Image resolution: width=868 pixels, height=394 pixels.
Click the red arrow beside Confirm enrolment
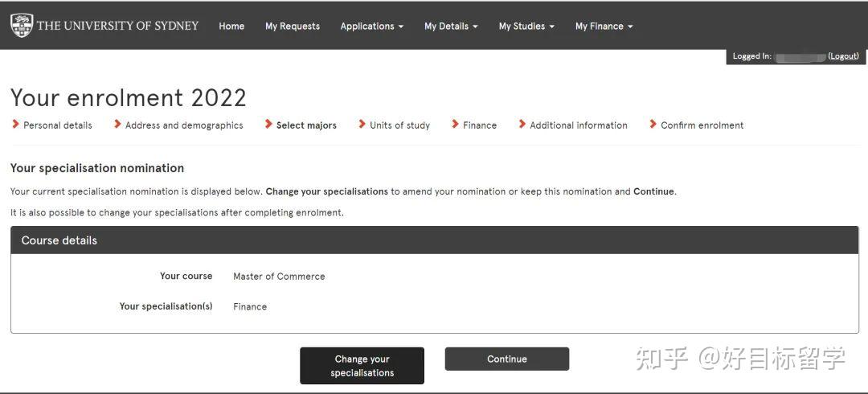(x=653, y=124)
